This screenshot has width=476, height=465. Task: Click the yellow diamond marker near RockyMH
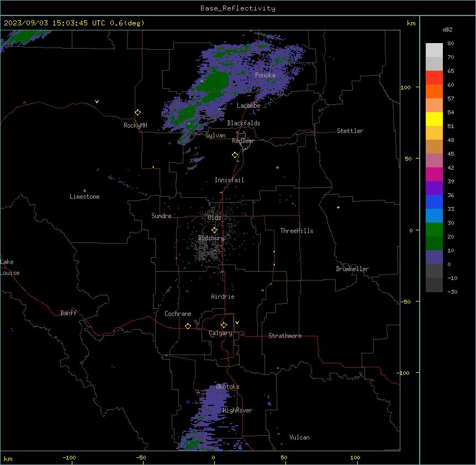click(x=138, y=113)
